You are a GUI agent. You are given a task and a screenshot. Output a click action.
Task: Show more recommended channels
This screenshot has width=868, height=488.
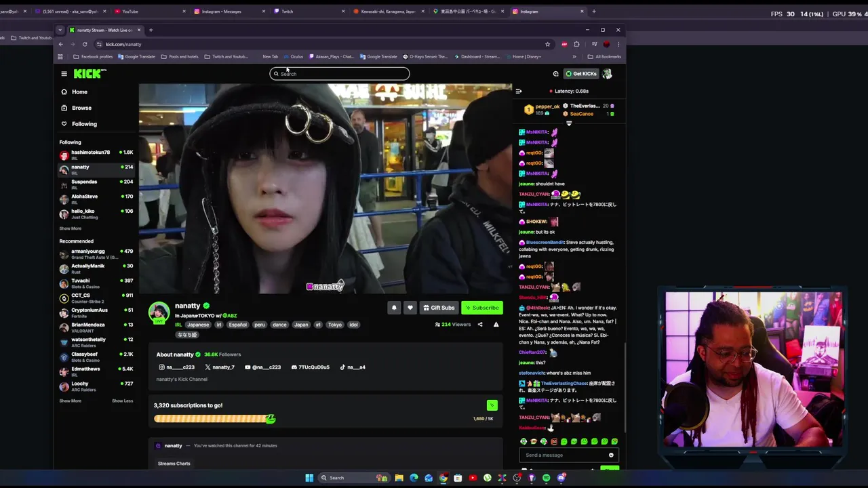(x=71, y=401)
